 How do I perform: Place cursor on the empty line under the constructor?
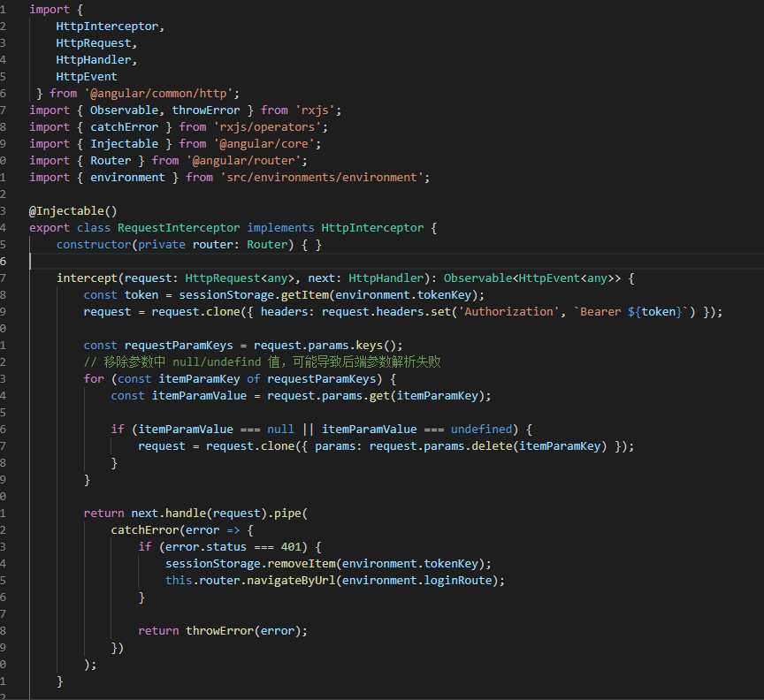(397, 261)
